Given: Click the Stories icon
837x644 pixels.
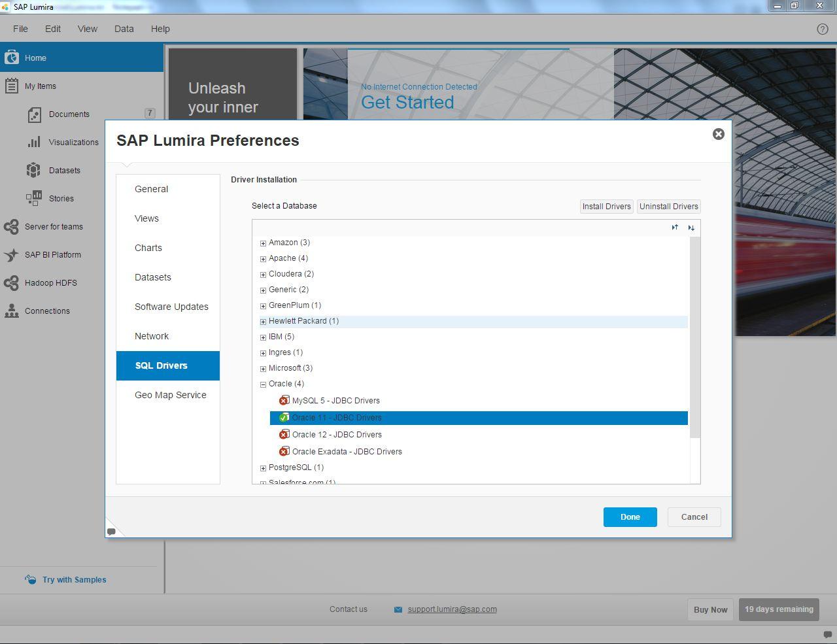Looking at the screenshot, I should coord(34,198).
